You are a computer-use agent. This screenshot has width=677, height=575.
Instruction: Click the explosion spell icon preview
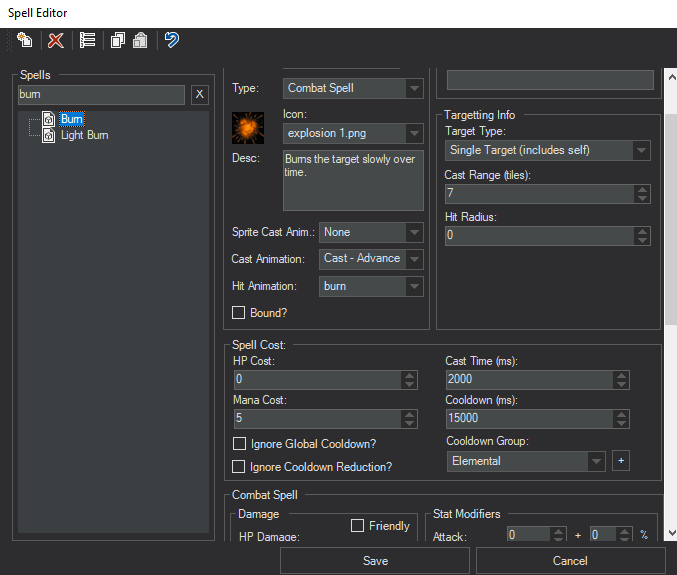point(248,128)
